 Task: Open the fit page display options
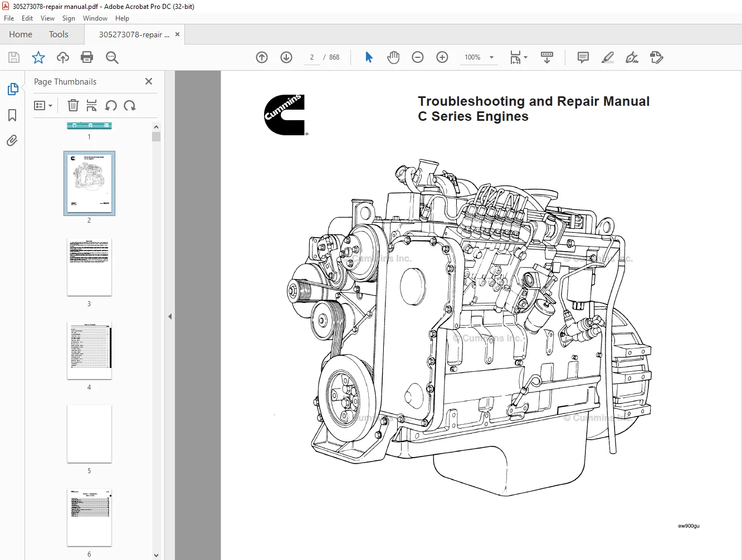(519, 57)
